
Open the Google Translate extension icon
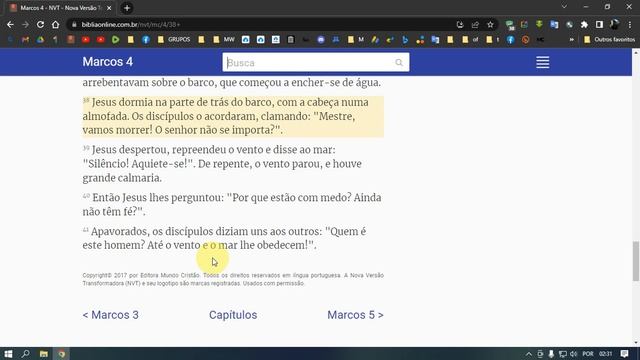554,24
